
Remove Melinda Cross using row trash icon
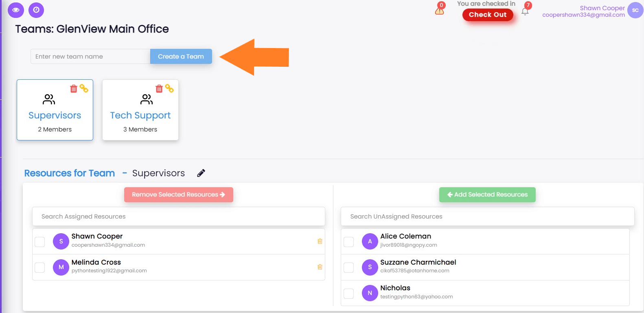(320, 267)
